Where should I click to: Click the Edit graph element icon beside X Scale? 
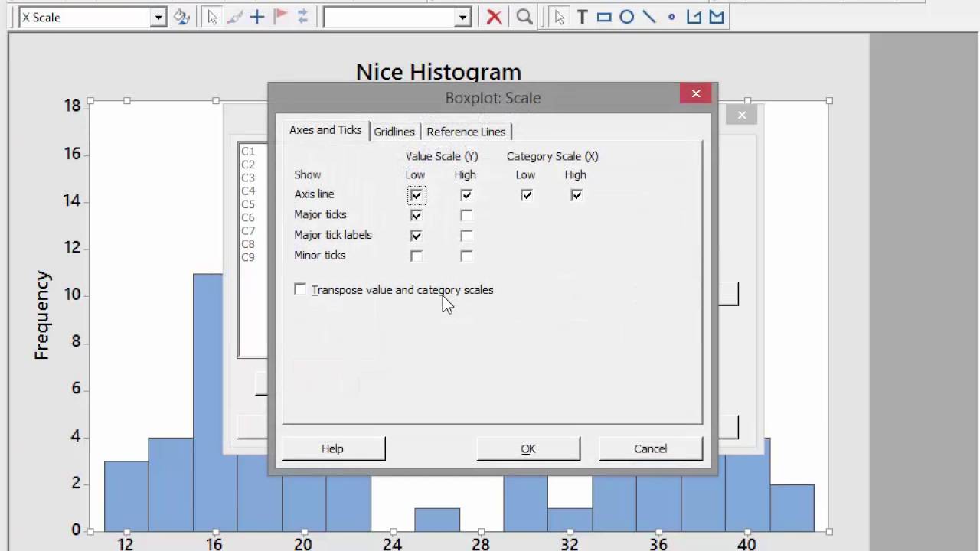pyautogui.click(x=181, y=17)
